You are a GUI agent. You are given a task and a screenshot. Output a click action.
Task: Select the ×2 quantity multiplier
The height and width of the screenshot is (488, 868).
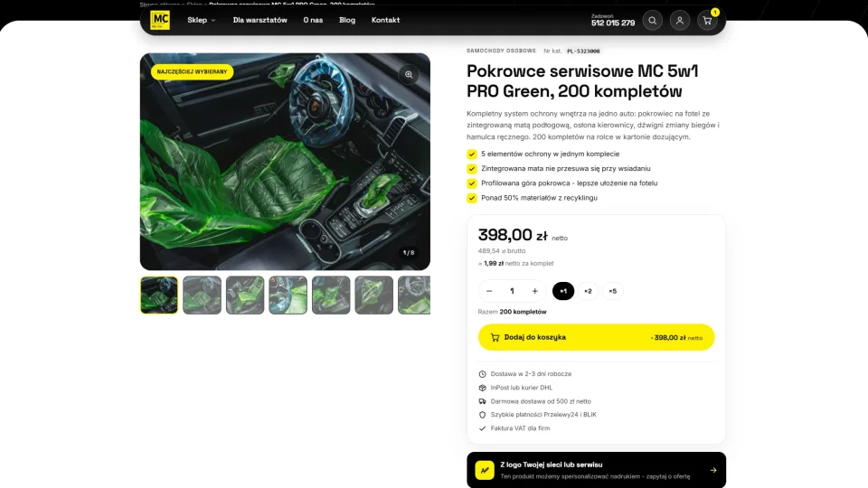tap(588, 291)
